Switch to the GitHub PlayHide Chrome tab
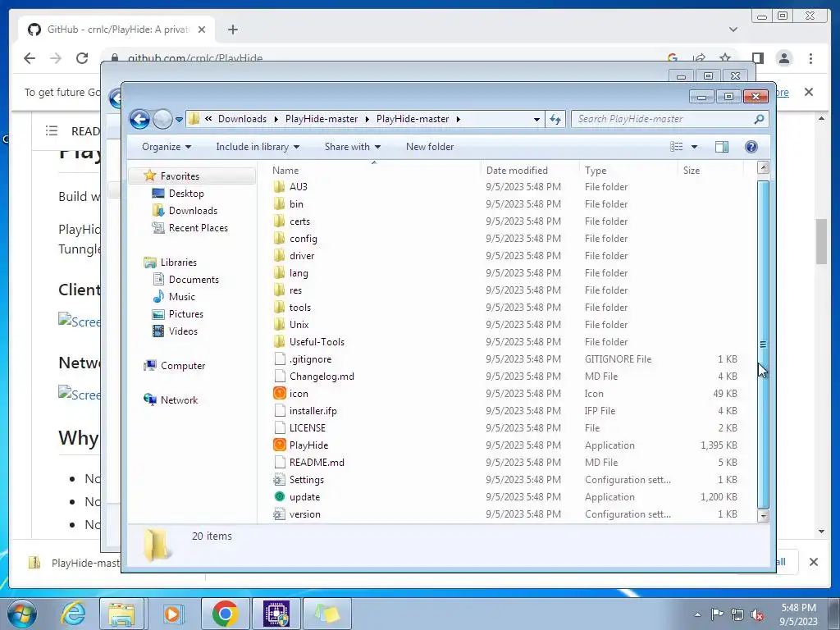840x630 pixels. [116, 30]
